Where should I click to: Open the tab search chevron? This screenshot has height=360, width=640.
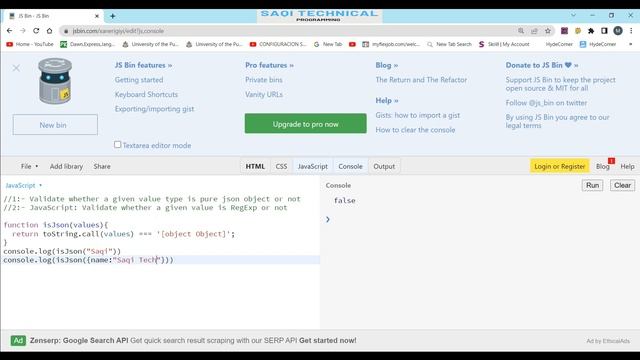pos(573,15)
